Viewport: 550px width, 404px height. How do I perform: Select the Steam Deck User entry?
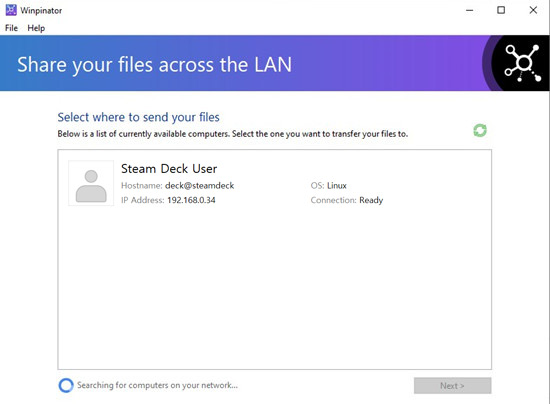coord(275,183)
